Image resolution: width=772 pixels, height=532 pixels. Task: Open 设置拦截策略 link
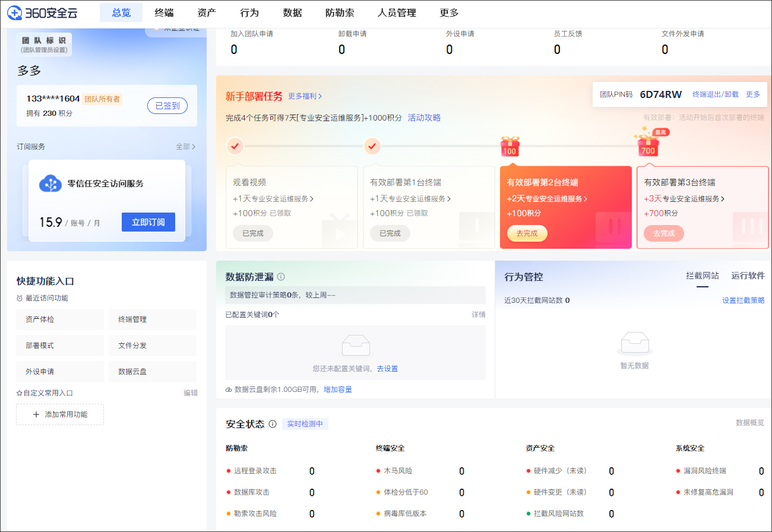[x=743, y=300]
